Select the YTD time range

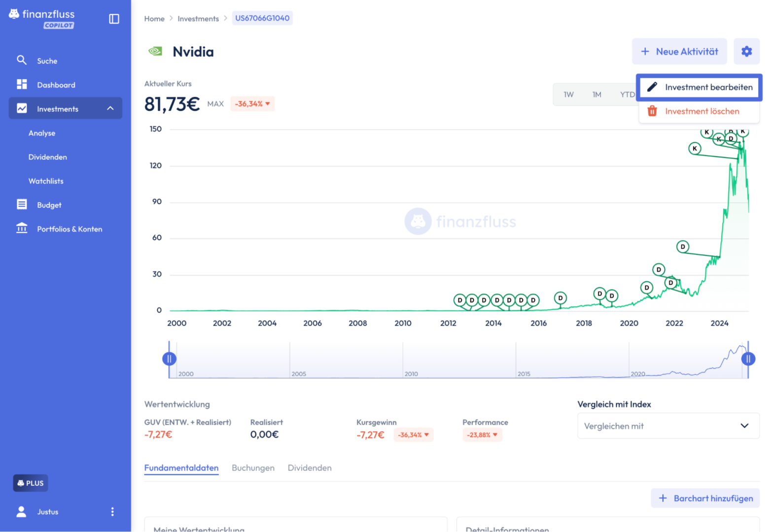tap(627, 94)
